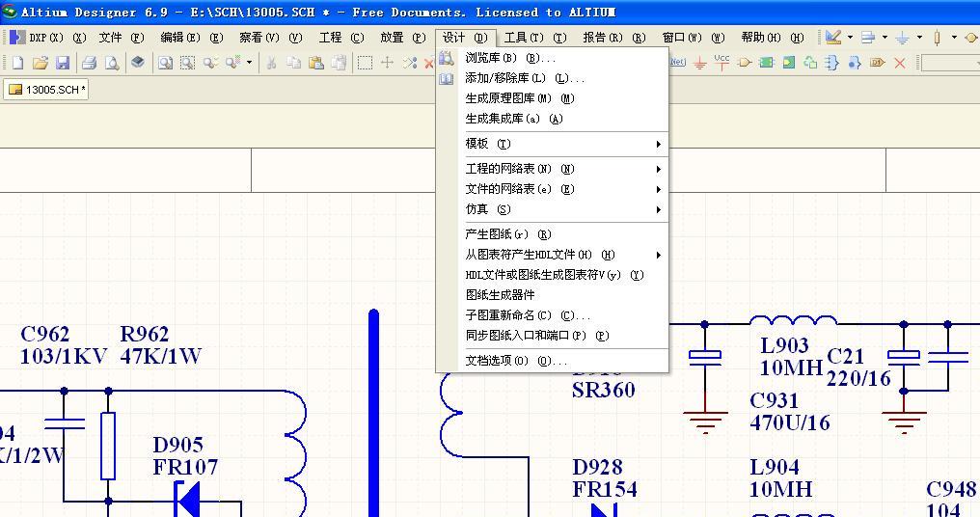
Task: Place Harness Connector icon
Action: (x=831, y=63)
